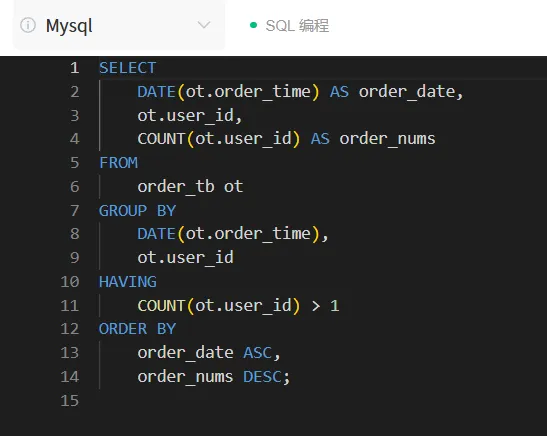This screenshot has width=547, height=436.
Task: Click the number 1 after greater-than sign
Action: pos(335,306)
